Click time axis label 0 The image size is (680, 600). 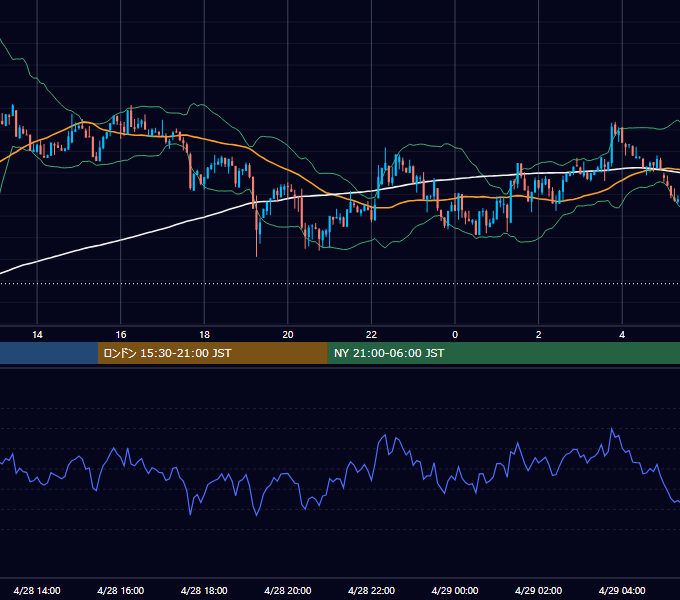455,335
